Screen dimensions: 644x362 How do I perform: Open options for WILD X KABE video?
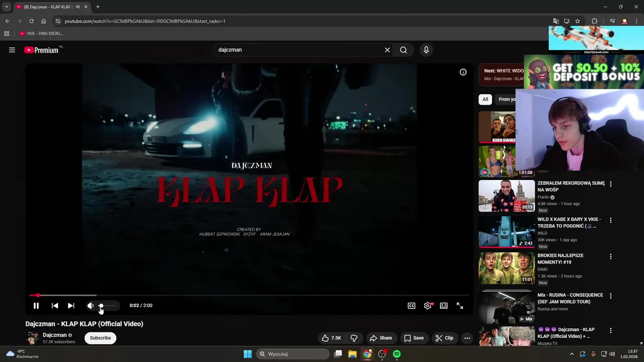pyautogui.click(x=611, y=220)
